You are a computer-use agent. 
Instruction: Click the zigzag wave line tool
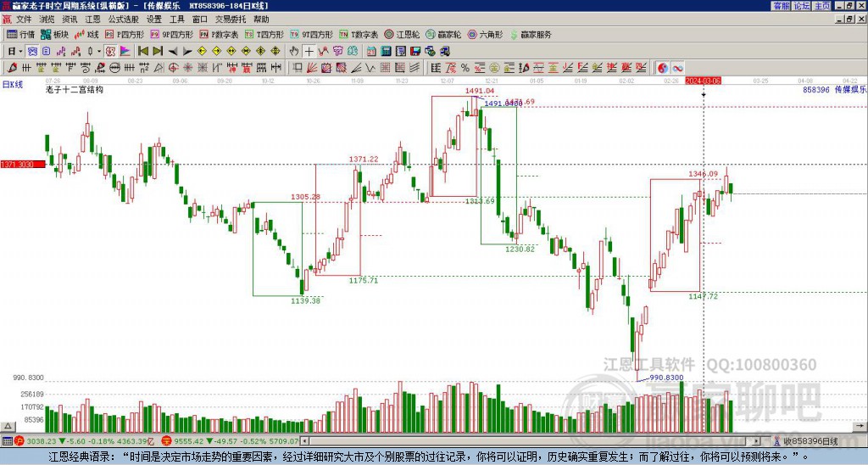pyautogui.click(x=370, y=68)
